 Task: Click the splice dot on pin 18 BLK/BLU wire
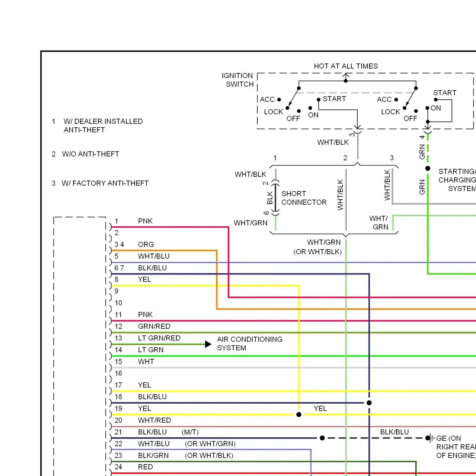[369, 403]
